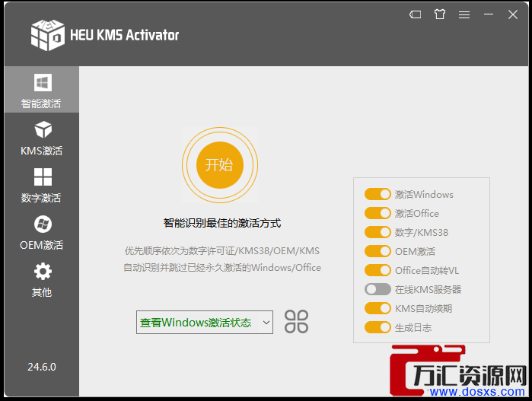
Task: Close the HEU KMS Activator window
Action: (513, 14)
